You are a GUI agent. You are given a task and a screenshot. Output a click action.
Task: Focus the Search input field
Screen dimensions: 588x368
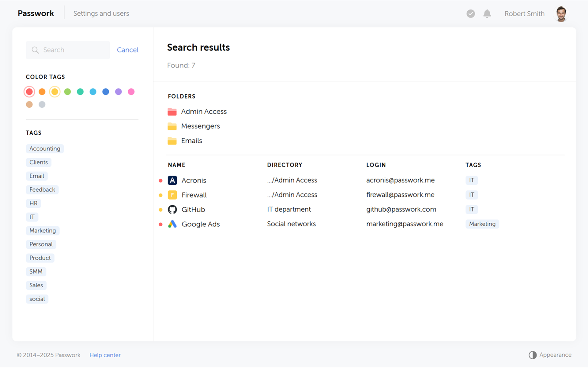click(x=68, y=50)
